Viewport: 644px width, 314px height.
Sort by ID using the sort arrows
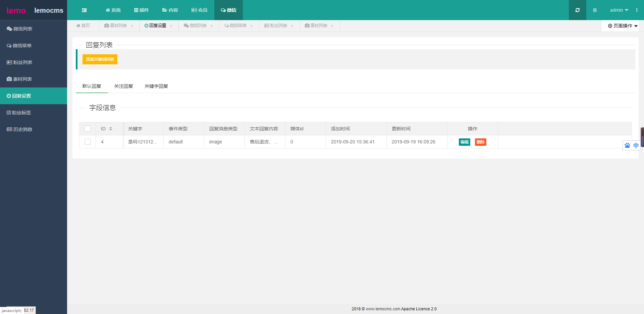coord(111,128)
